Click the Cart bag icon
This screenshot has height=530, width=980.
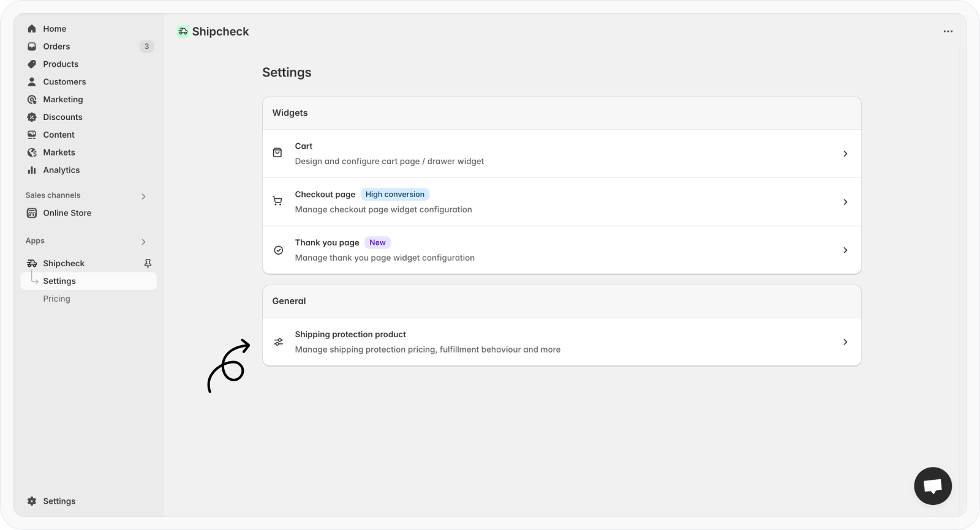[x=277, y=153]
